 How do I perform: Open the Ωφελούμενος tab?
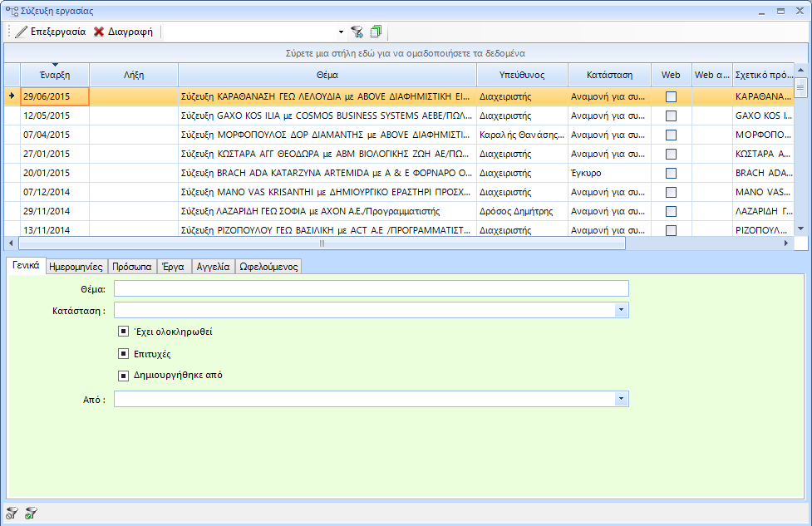268,267
